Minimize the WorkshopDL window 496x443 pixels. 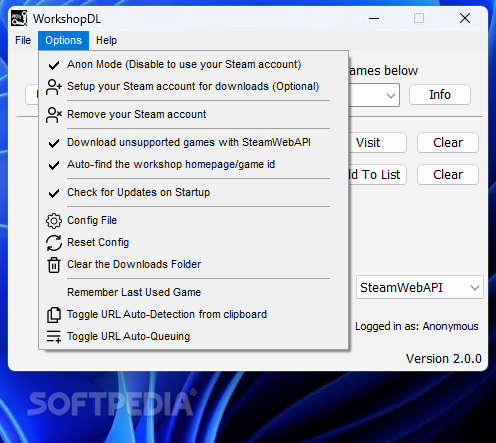click(374, 18)
